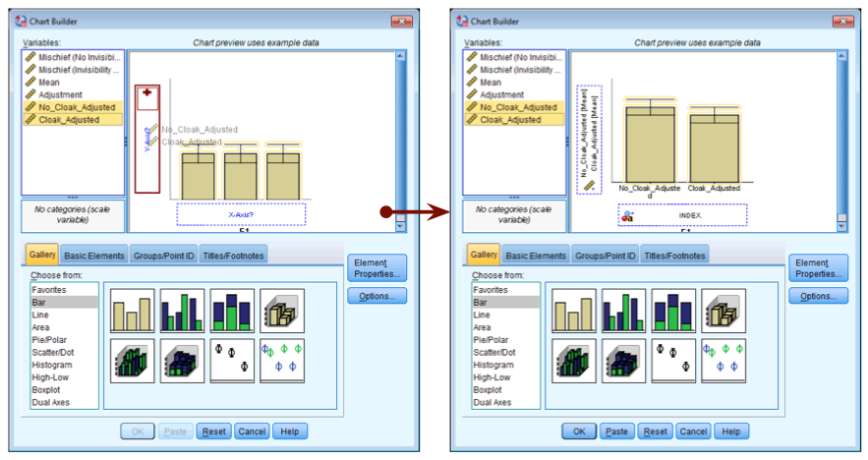The width and height of the screenshot is (868, 460).
Task: Pick Stacked Bar icon in right dialog gallery
Action: point(674,311)
